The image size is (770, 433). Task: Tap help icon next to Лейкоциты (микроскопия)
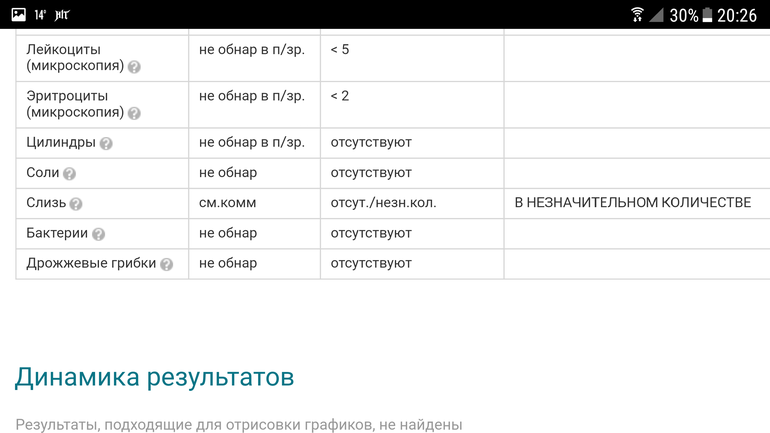coord(134,67)
